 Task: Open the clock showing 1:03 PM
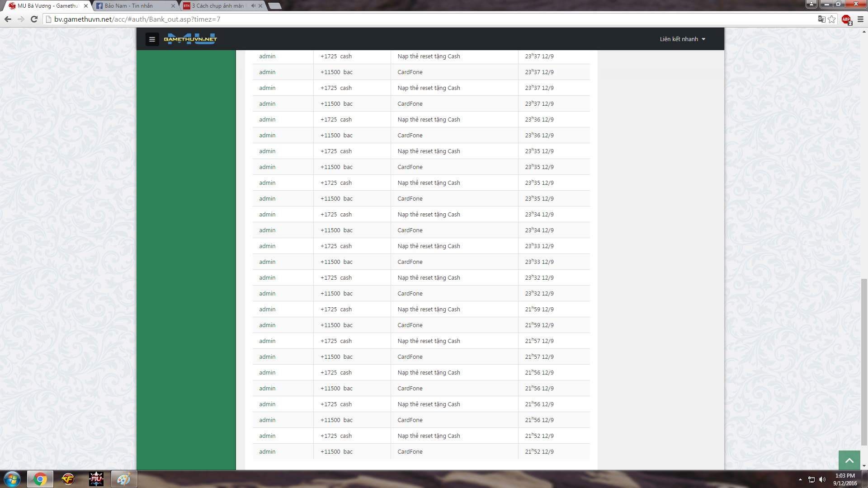pyautogui.click(x=845, y=479)
